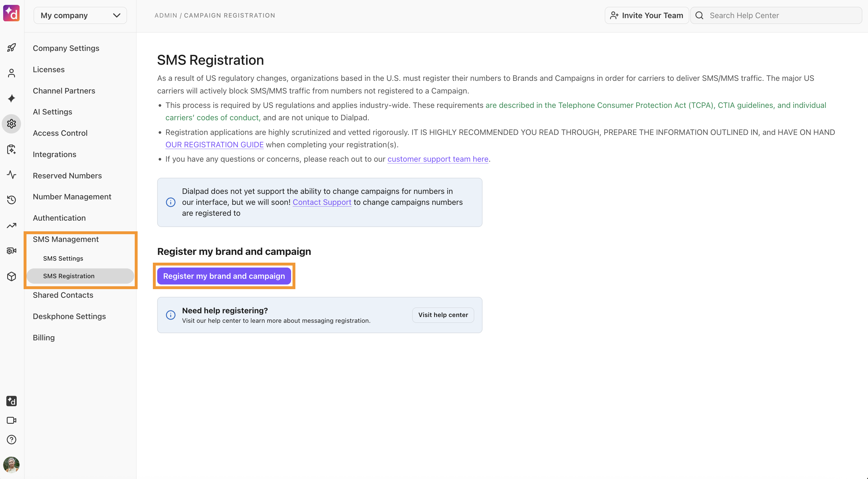The height and width of the screenshot is (479, 868).
Task: Click the AI sparkle icon in sidebar
Action: coord(12,98)
